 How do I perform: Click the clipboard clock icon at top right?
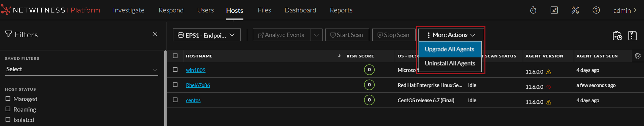pos(617,35)
